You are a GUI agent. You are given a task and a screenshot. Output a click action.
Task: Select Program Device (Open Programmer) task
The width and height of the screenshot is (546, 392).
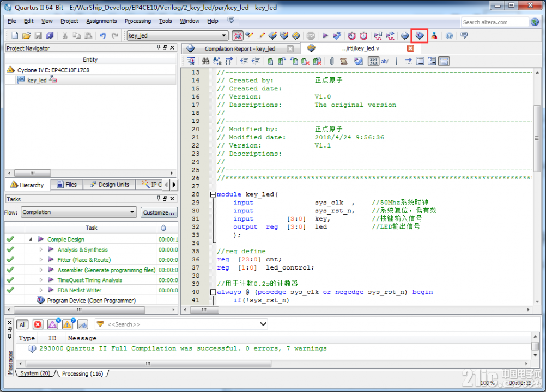tap(91, 300)
